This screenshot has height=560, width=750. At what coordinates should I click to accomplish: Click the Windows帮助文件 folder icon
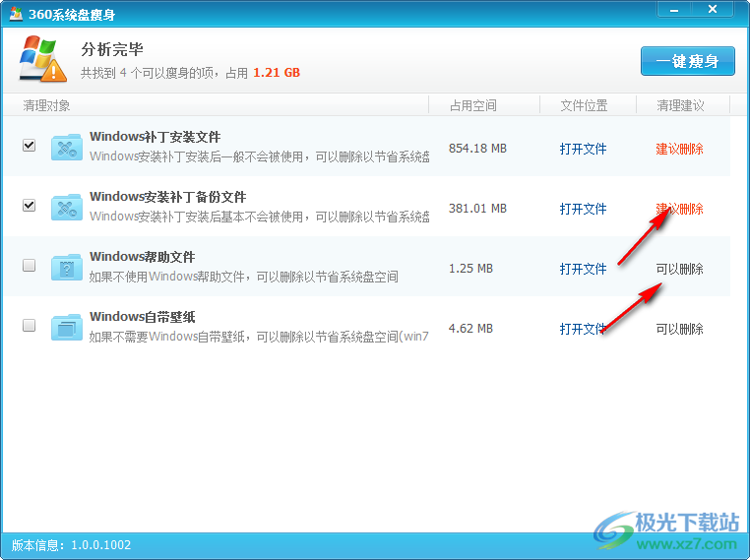coord(67,268)
